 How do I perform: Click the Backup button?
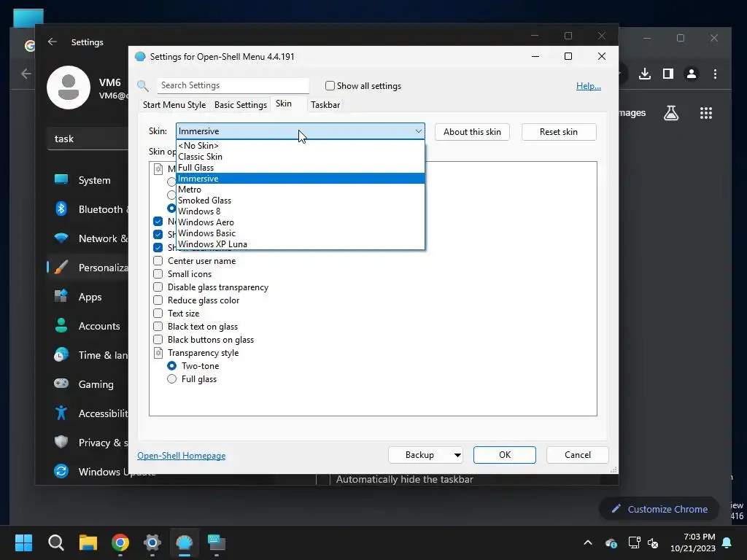coord(419,455)
